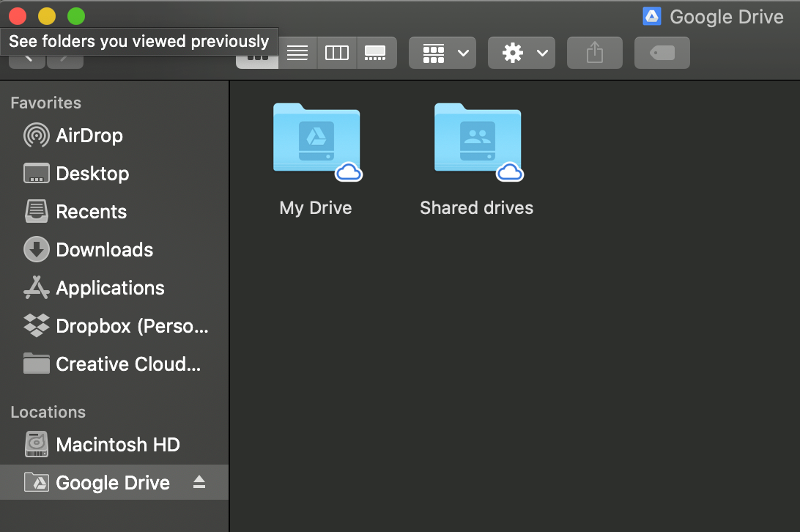The height and width of the screenshot is (532, 800).
Task: Open Creative Cloud Files in sidebar
Action: click(127, 364)
